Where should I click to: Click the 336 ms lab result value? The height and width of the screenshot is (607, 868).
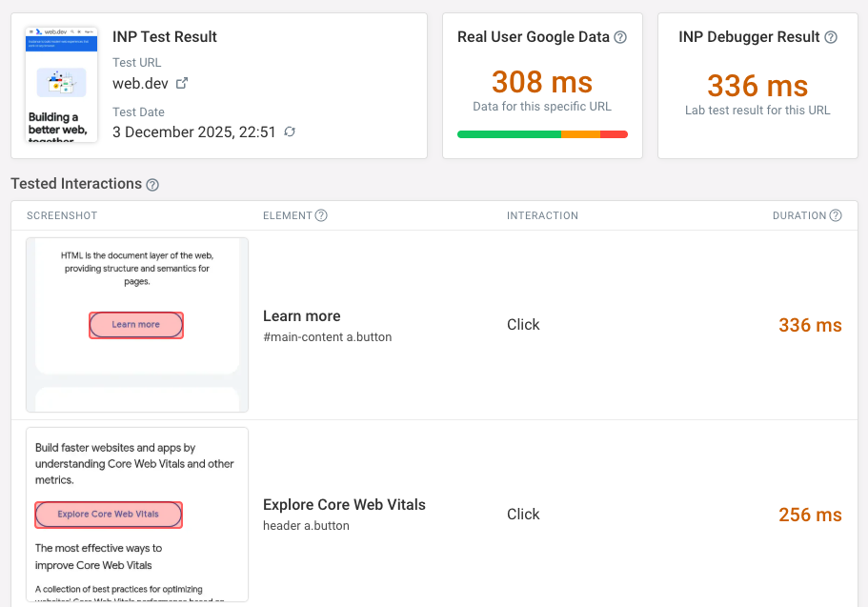757,86
